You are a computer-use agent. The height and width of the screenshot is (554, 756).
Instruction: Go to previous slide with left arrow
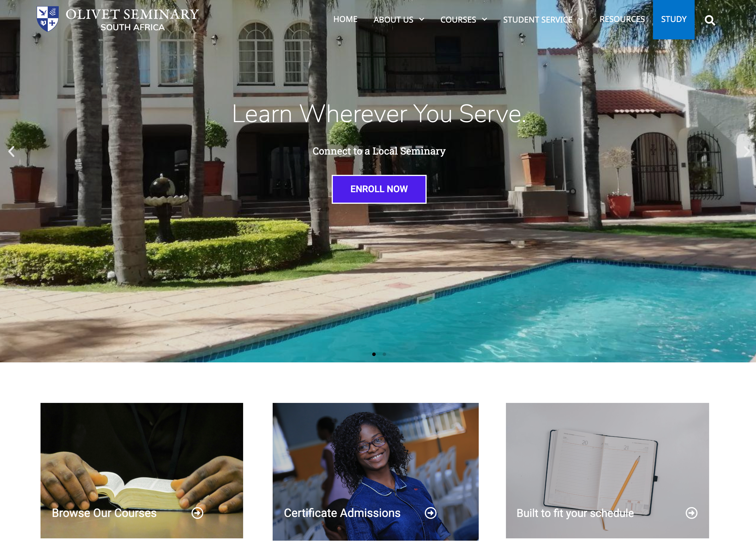coord(11,152)
